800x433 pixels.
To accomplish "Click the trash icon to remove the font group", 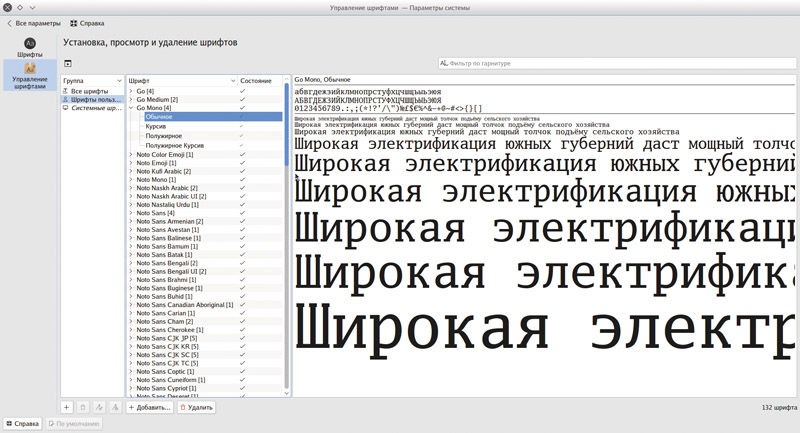I will click(x=83, y=407).
